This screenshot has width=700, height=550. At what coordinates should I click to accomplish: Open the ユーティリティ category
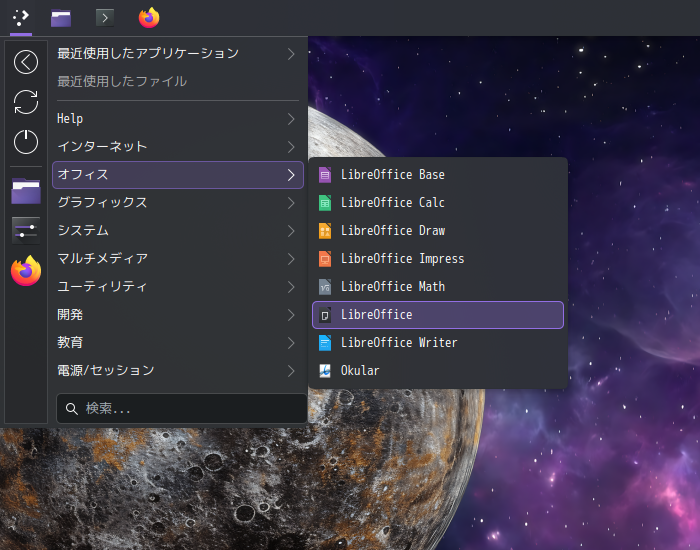(178, 287)
